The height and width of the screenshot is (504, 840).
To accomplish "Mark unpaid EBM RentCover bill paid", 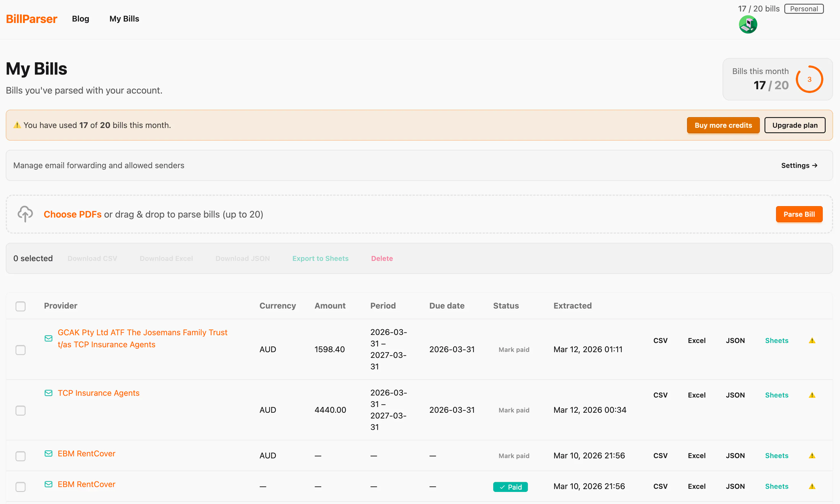I will tap(514, 456).
